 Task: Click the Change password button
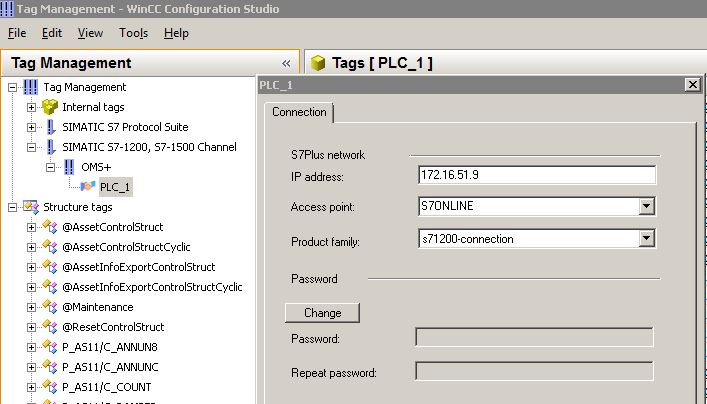(322, 312)
